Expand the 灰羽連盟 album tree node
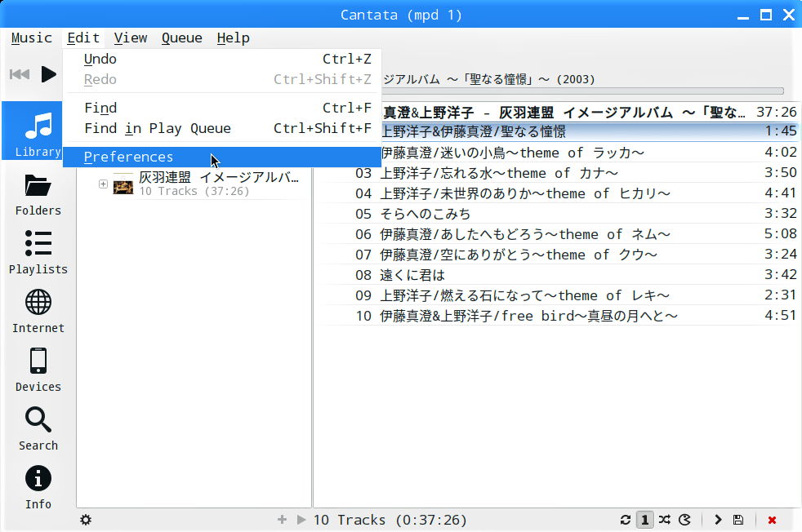802x532 pixels. (x=104, y=184)
